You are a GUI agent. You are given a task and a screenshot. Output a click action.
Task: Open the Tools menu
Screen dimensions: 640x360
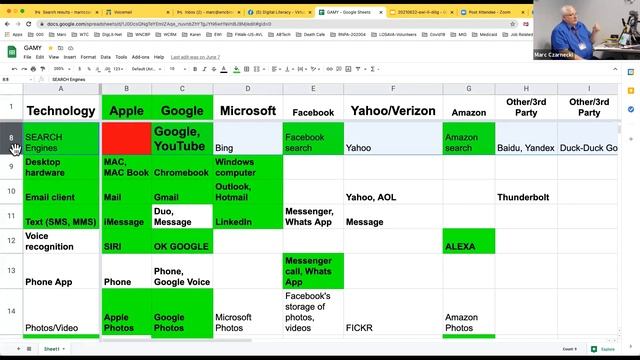pos(121,57)
